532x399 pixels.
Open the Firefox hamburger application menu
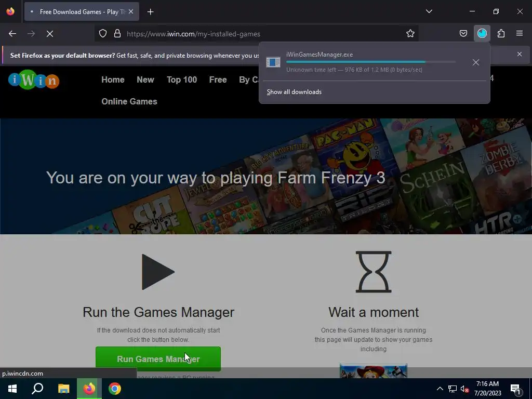point(520,34)
